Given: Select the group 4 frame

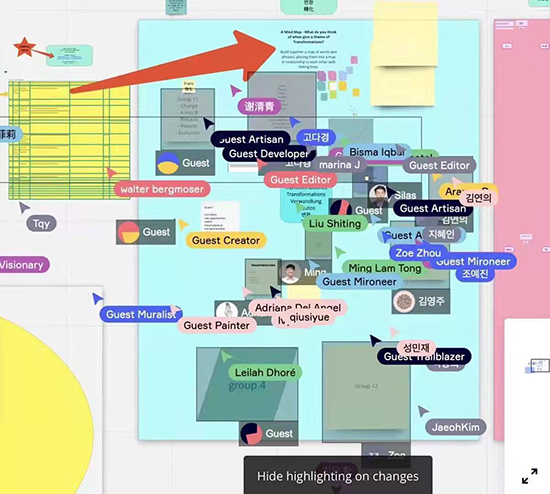Looking at the screenshot, I should tap(247, 385).
